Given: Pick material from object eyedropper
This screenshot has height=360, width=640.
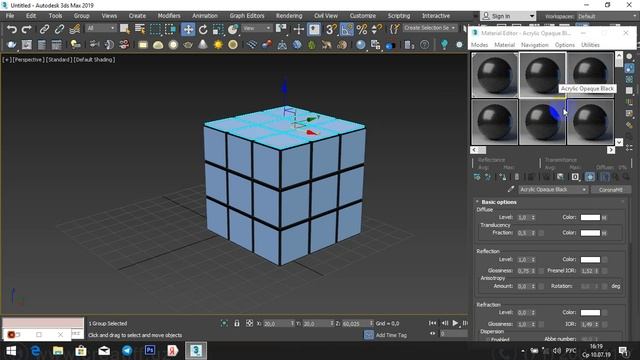Looking at the screenshot, I should click(x=511, y=189).
